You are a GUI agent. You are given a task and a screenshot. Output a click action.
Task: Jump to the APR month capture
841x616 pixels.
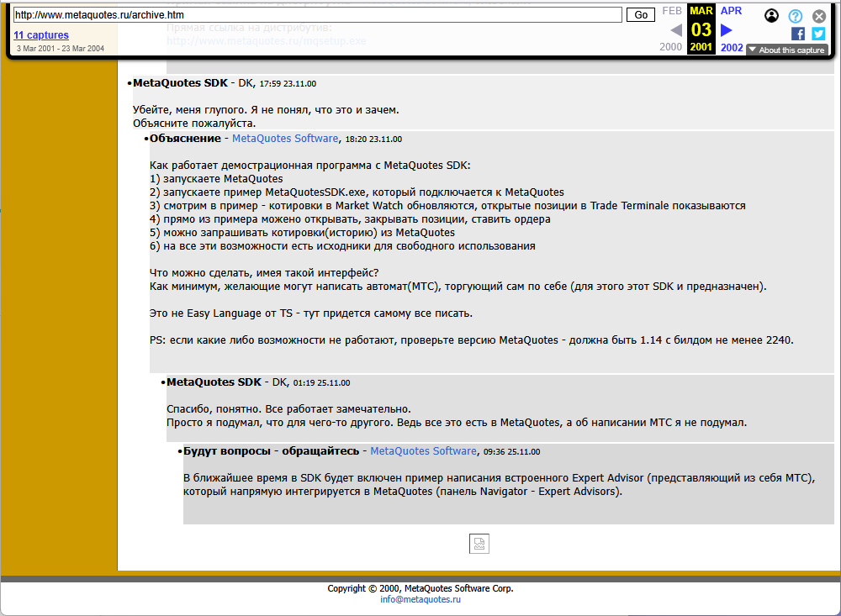coord(731,11)
